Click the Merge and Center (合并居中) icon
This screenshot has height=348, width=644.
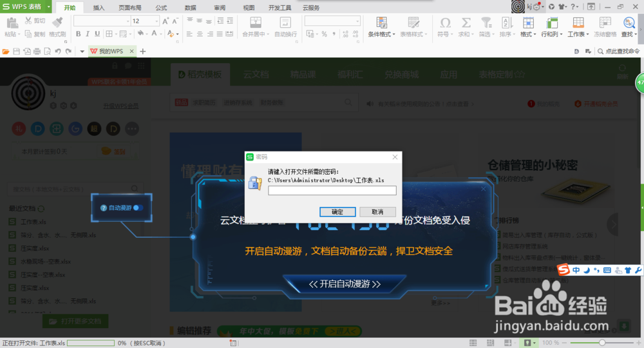point(256,23)
